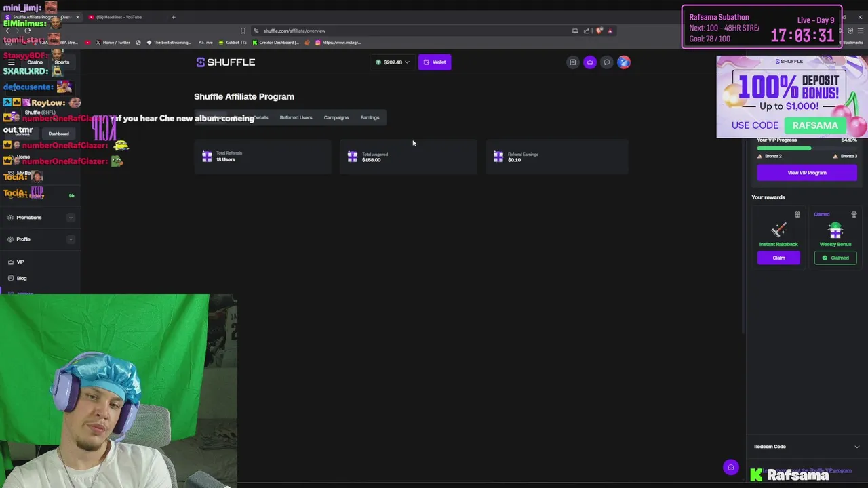The height and width of the screenshot is (488, 868).
Task: Click the VIP progress bar
Action: (807, 148)
